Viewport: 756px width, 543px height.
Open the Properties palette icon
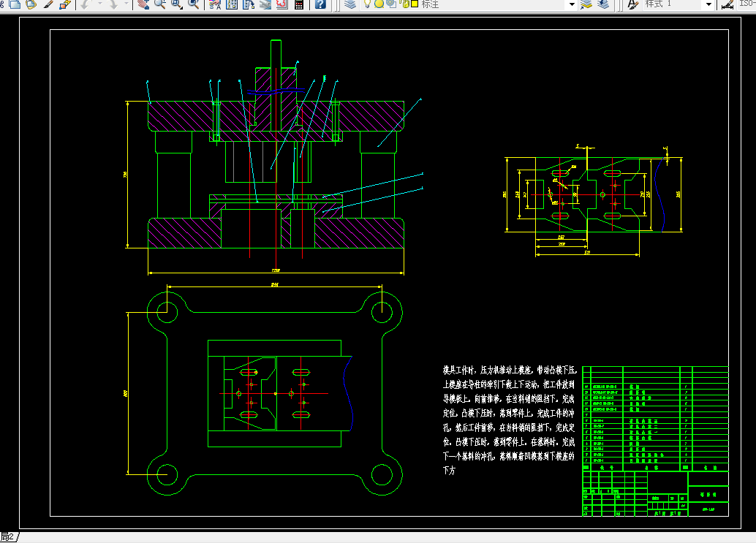215,4
